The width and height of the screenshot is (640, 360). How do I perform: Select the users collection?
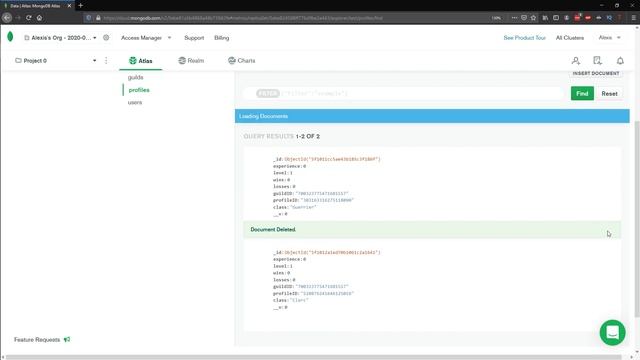point(135,102)
